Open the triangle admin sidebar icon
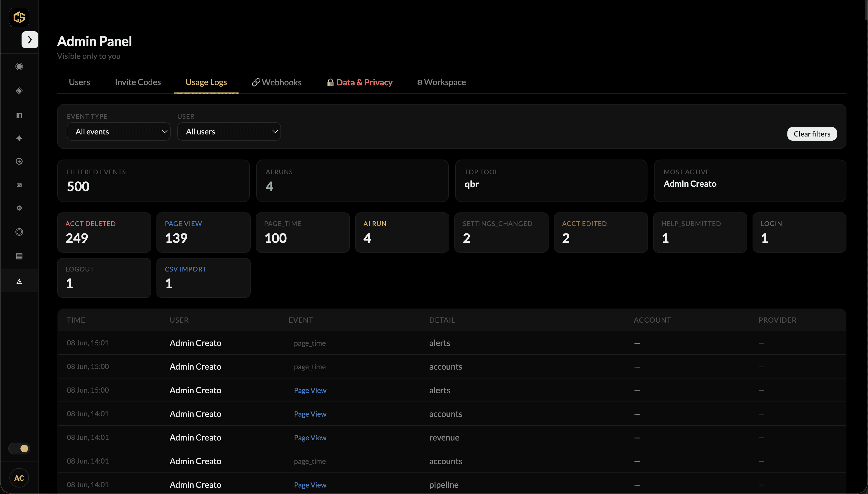 19,281
